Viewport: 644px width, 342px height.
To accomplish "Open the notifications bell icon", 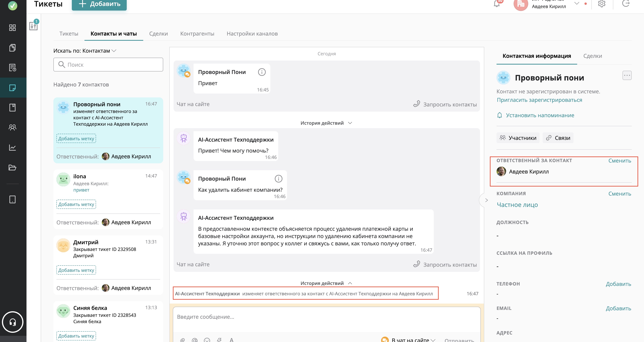I will coord(497,4).
